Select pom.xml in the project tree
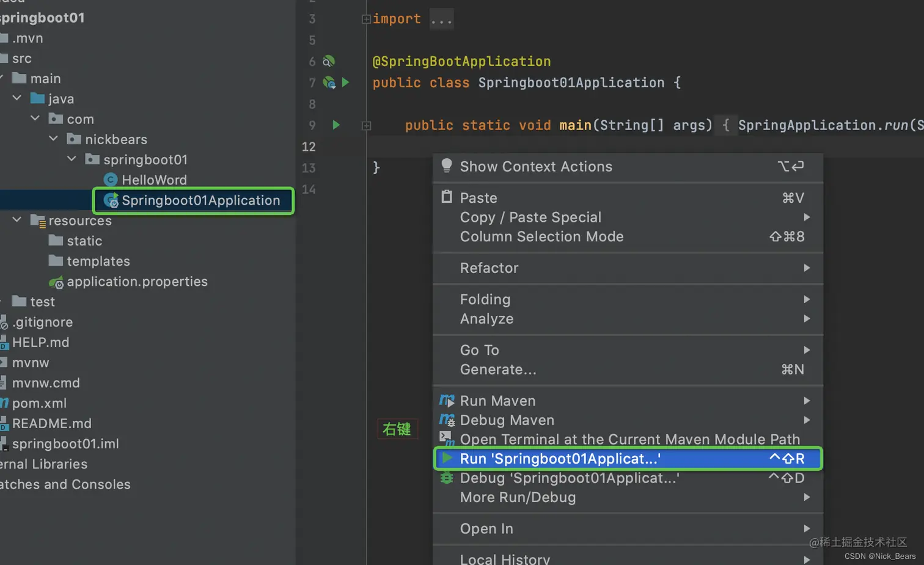Image resolution: width=924 pixels, height=565 pixels. pyautogui.click(x=39, y=403)
